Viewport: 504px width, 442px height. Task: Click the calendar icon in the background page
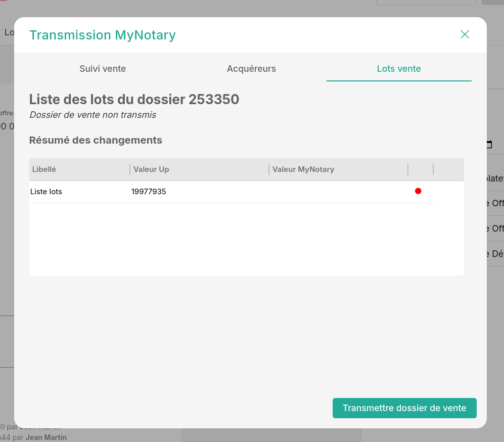489,145
